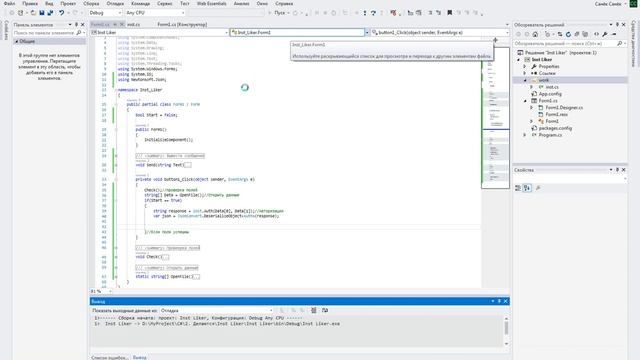The image size is (640, 360).
Task: Select the Решение "Inst Liker" node
Action: [x=556, y=53]
